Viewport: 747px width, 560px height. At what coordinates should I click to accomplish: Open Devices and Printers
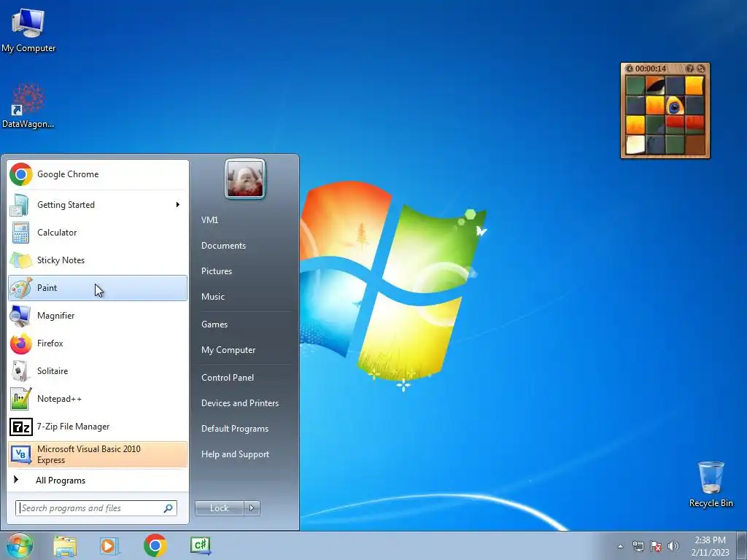tap(240, 403)
